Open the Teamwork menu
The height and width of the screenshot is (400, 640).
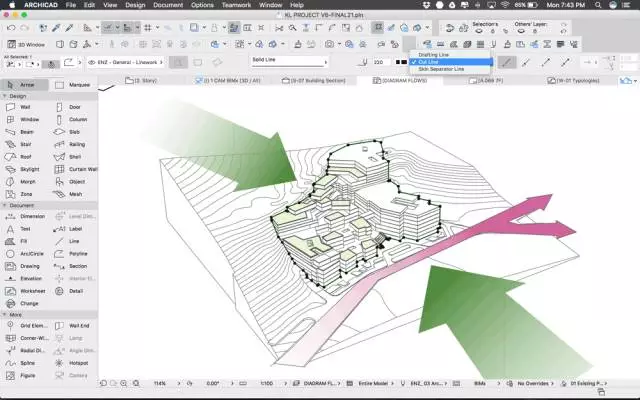234,5
